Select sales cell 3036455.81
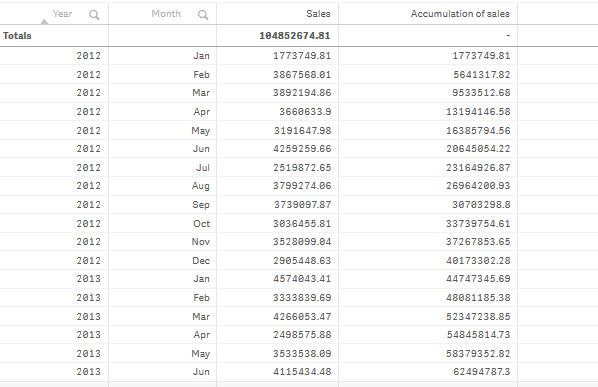This screenshot has width=598, height=387. (x=302, y=223)
